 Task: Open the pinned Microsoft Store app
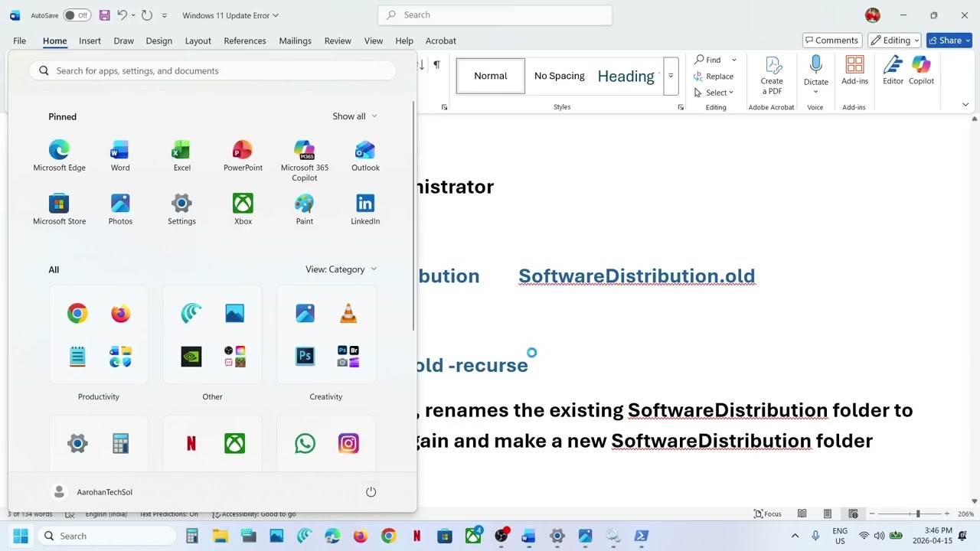[59, 210]
